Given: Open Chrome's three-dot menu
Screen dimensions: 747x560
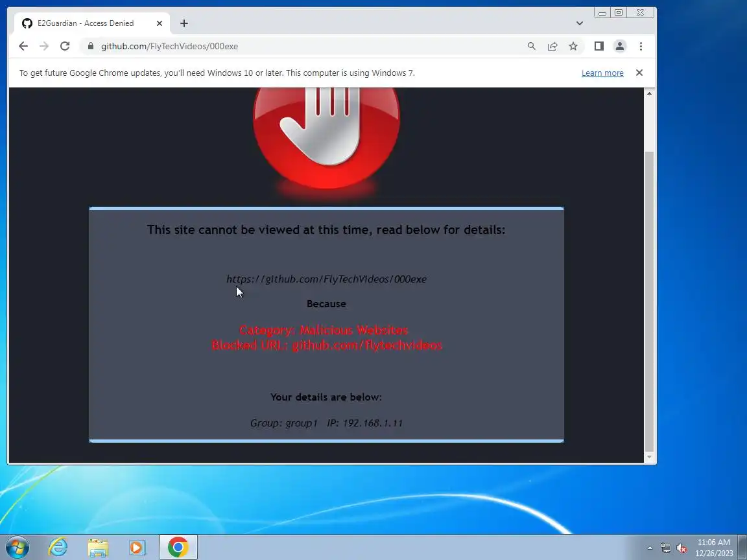Looking at the screenshot, I should pos(641,46).
